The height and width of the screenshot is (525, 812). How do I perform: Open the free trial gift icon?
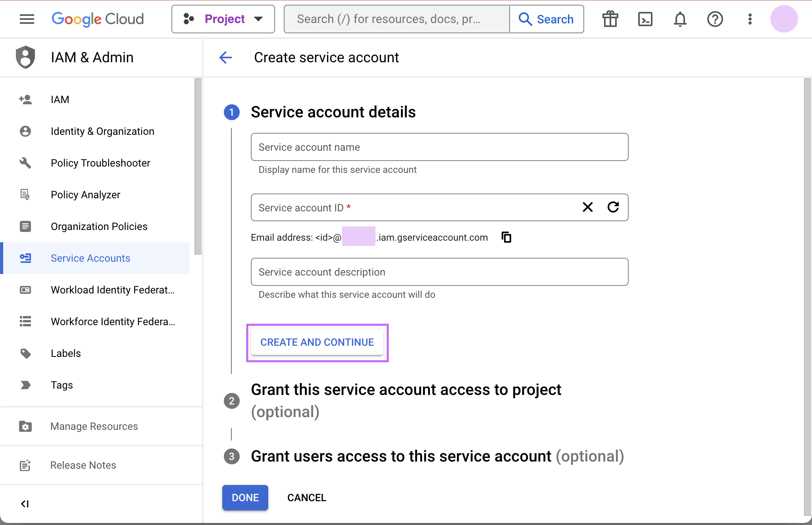point(610,19)
